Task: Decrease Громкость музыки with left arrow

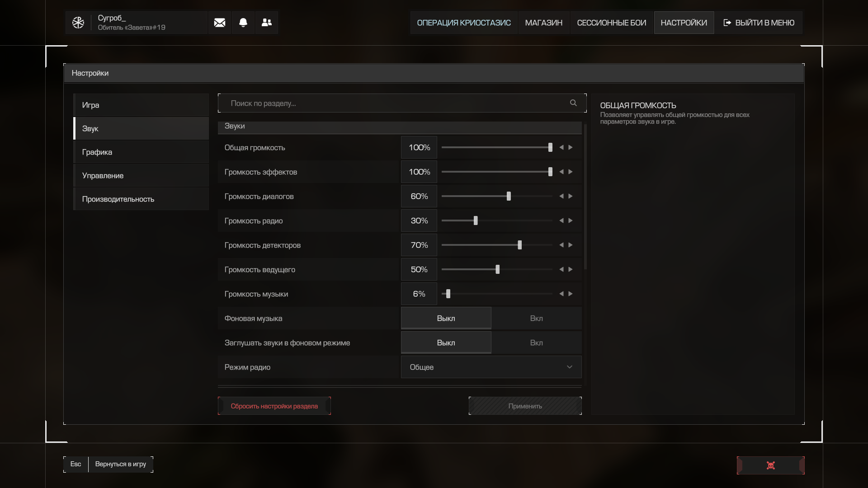Action: click(x=561, y=294)
